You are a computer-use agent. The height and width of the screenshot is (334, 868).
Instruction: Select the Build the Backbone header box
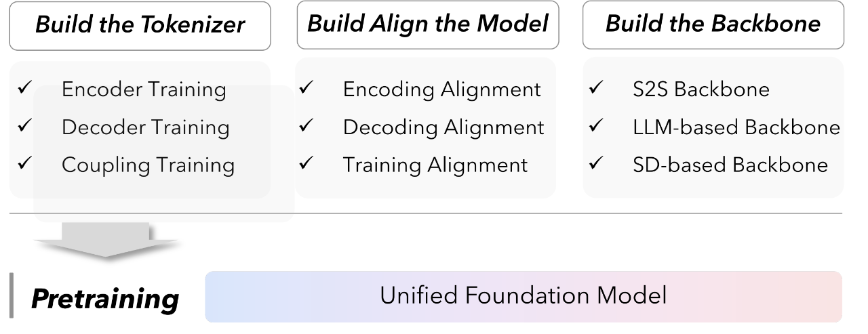click(x=713, y=25)
